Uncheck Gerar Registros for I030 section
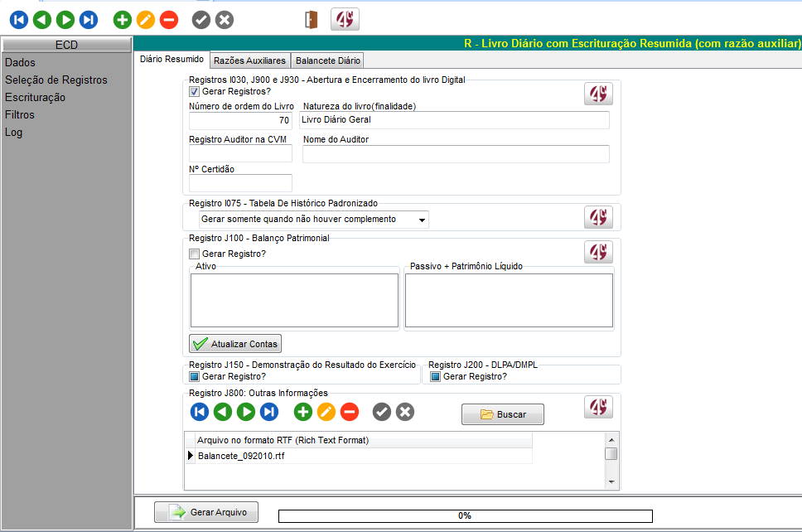Viewport: 802px width, 532px height. click(x=195, y=91)
